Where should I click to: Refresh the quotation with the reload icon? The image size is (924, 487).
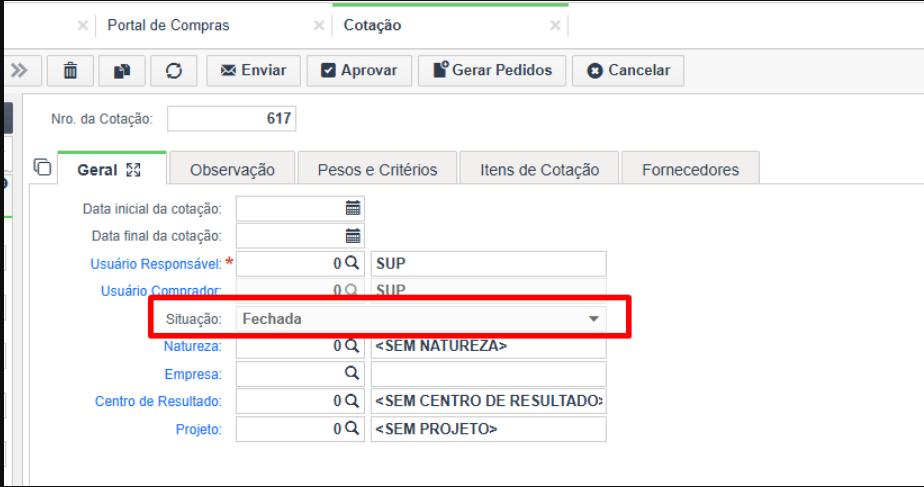(x=174, y=71)
